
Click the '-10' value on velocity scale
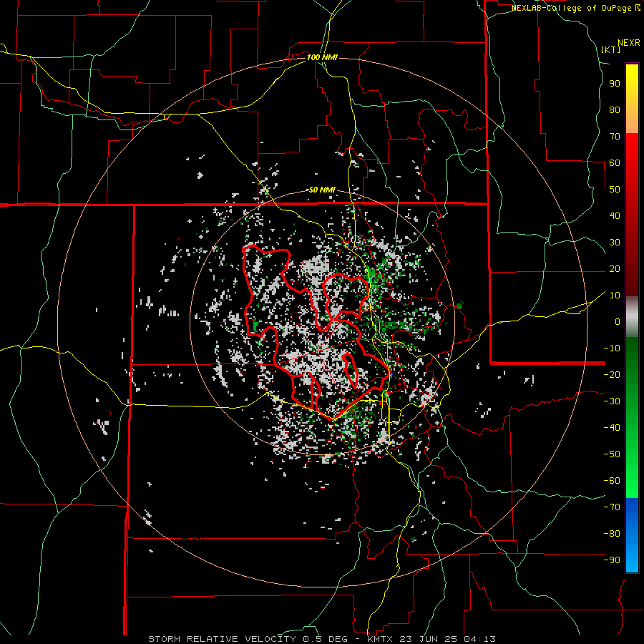tap(612, 348)
